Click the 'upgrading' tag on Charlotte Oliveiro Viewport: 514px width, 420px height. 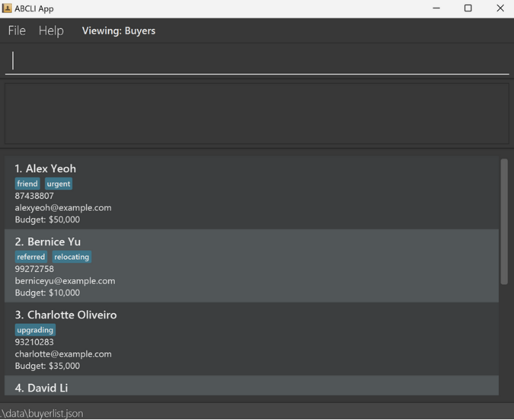click(35, 330)
